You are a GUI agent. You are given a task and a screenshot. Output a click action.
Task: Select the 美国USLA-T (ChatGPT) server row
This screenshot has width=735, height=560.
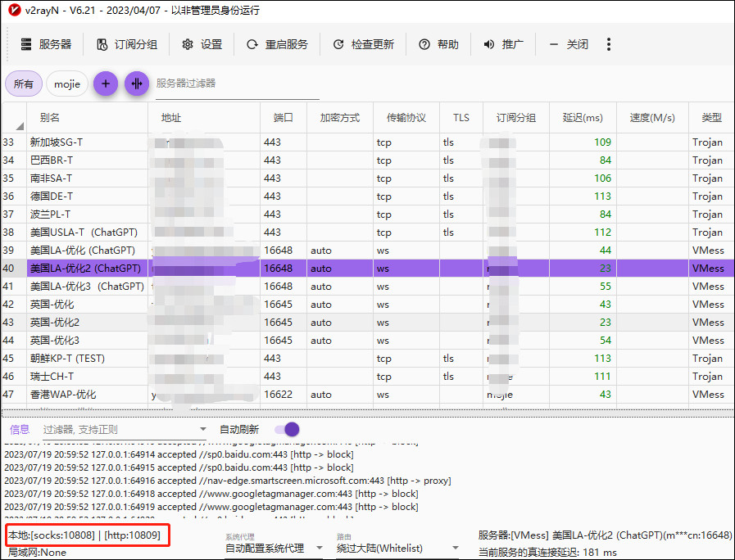368,233
